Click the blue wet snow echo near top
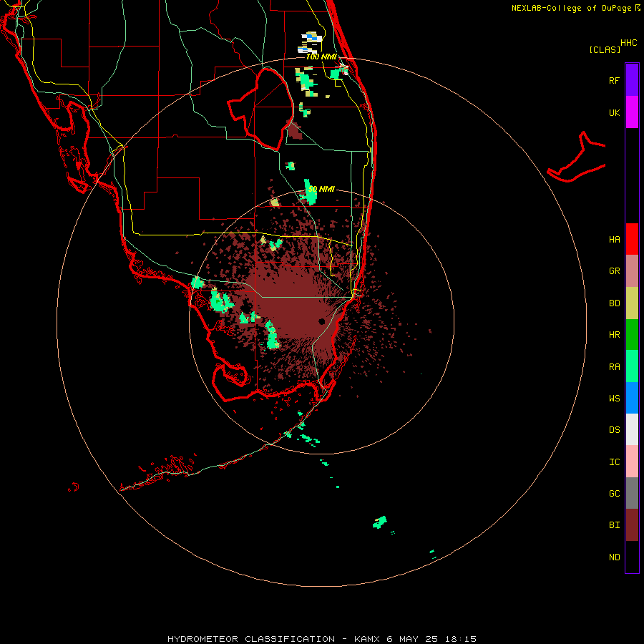Screen dimensions: 644x644 (312, 37)
